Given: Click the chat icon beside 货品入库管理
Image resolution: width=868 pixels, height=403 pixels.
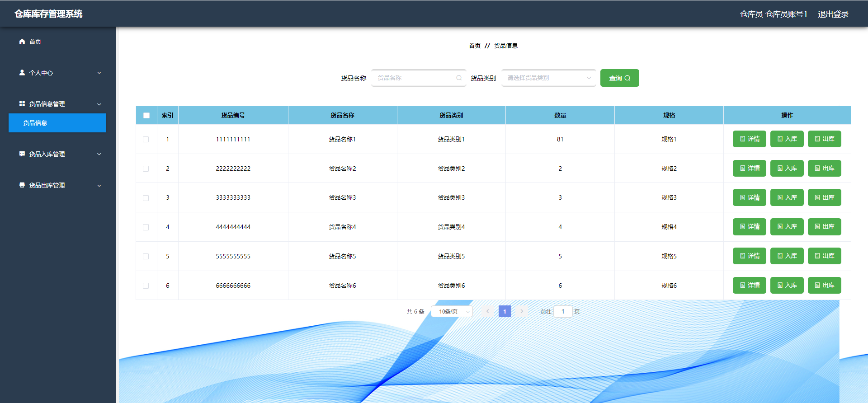Looking at the screenshot, I should (22, 154).
